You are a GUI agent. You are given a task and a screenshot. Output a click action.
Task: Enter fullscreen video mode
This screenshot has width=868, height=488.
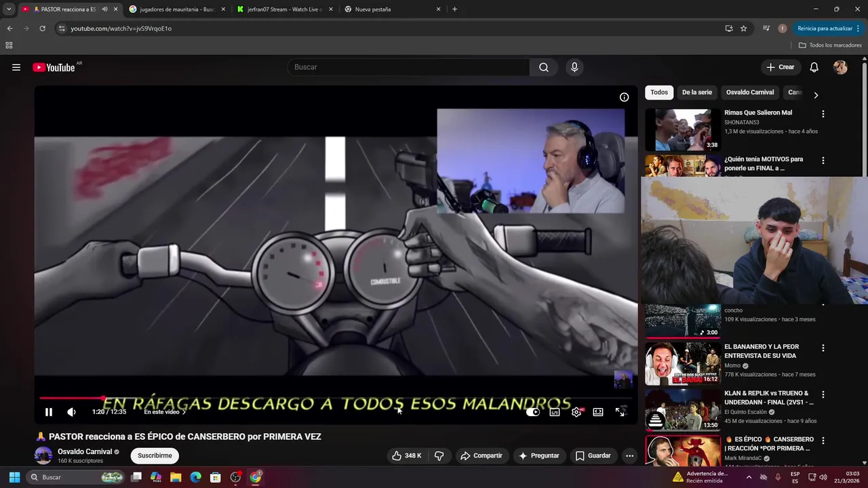coord(620,412)
